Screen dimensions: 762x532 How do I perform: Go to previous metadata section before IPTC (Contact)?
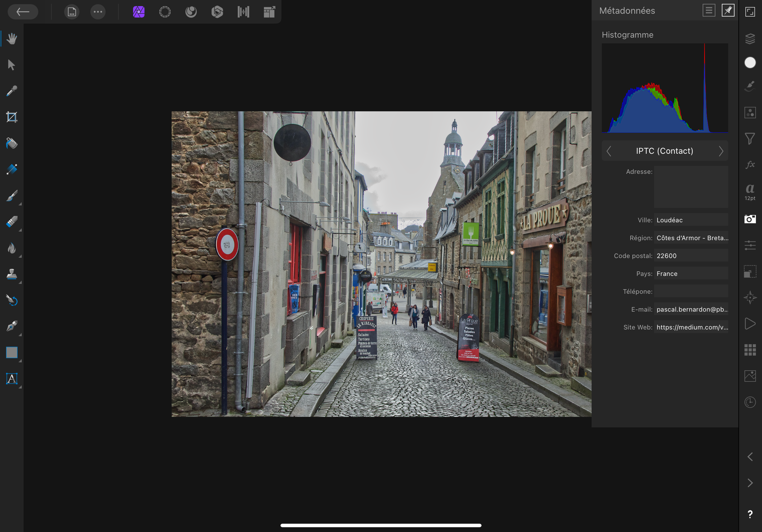point(609,151)
